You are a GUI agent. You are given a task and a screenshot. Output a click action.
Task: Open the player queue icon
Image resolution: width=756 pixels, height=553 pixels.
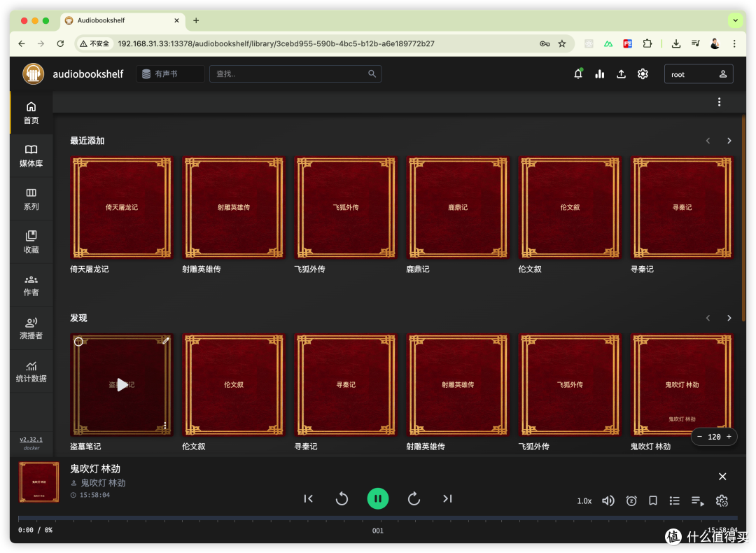coord(697,500)
